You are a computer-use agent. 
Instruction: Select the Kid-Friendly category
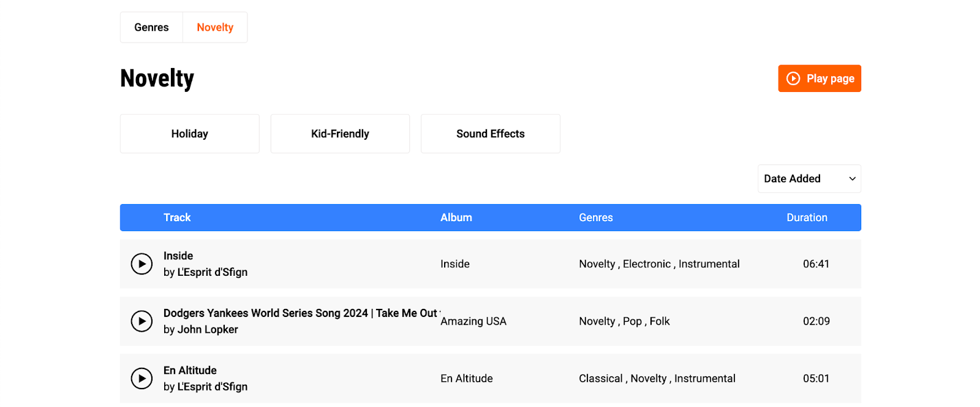[x=339, y=133]
